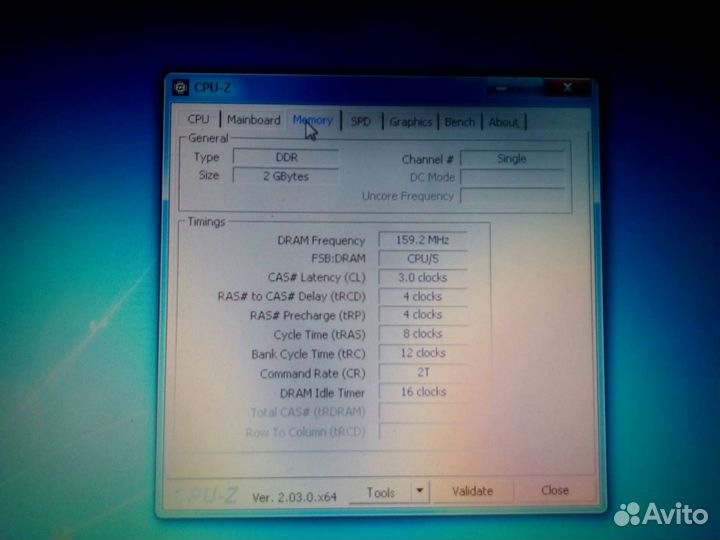This screenshot has height=540, width=720.
Task: Click the CPU-Z window title text
Action: pyautogui.click(x=212, y=87)
